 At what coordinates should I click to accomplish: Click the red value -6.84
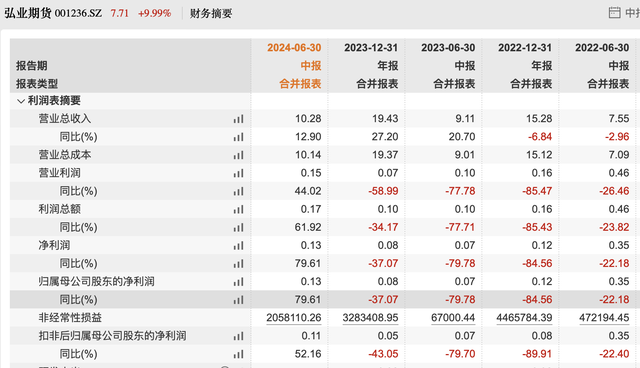[x=540, y=137]
